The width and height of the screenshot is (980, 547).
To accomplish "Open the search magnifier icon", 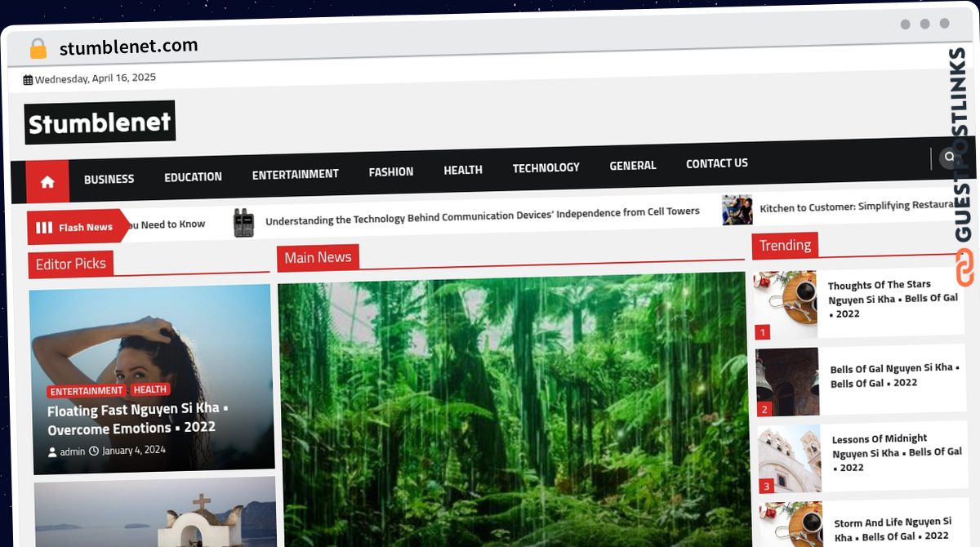I will [949, 157].
